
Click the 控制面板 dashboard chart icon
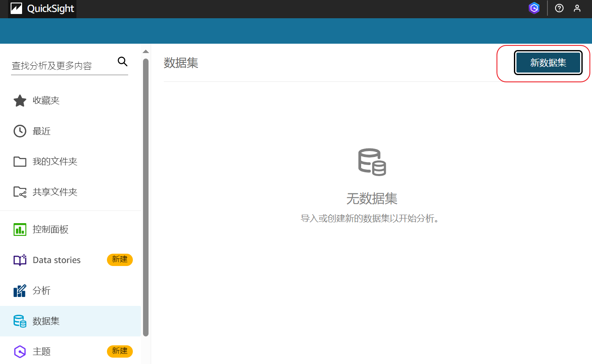[20, 230]
